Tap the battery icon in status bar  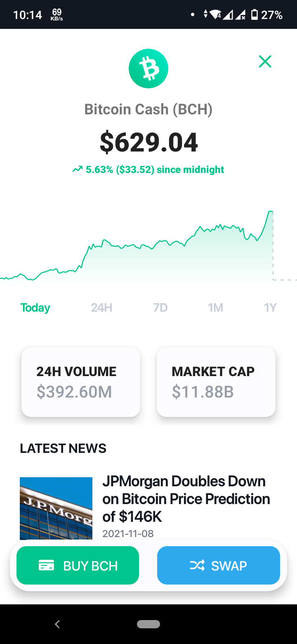tap(255, 15)
